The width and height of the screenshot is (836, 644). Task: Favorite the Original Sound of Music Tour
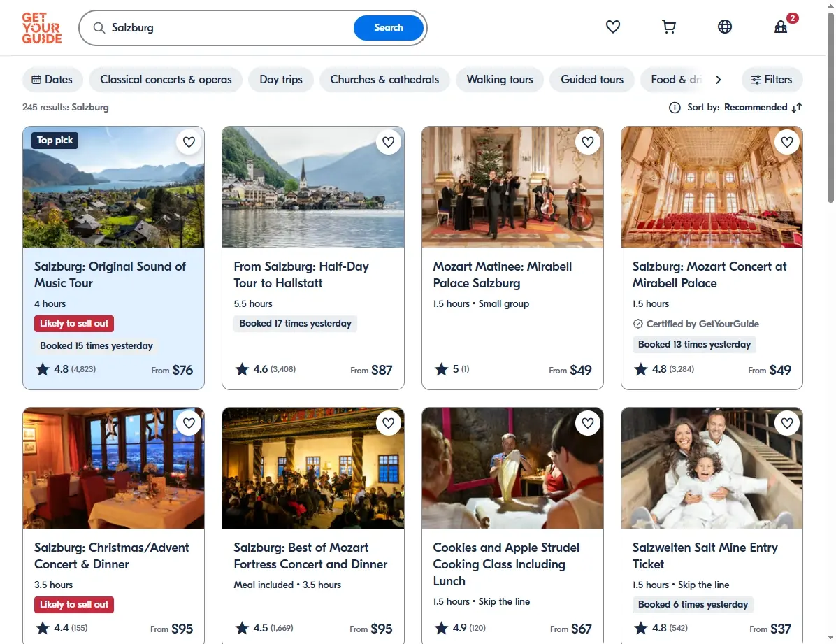(x=189, y=142)
